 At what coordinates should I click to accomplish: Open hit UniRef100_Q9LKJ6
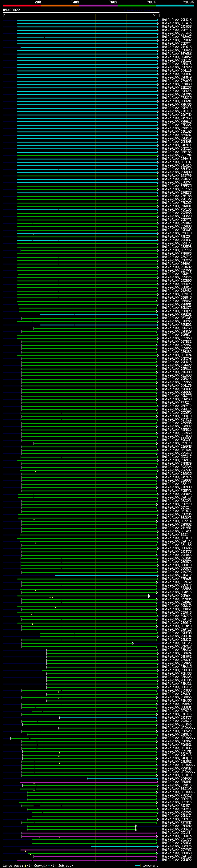pyautogui.click(x=177, y=20)
